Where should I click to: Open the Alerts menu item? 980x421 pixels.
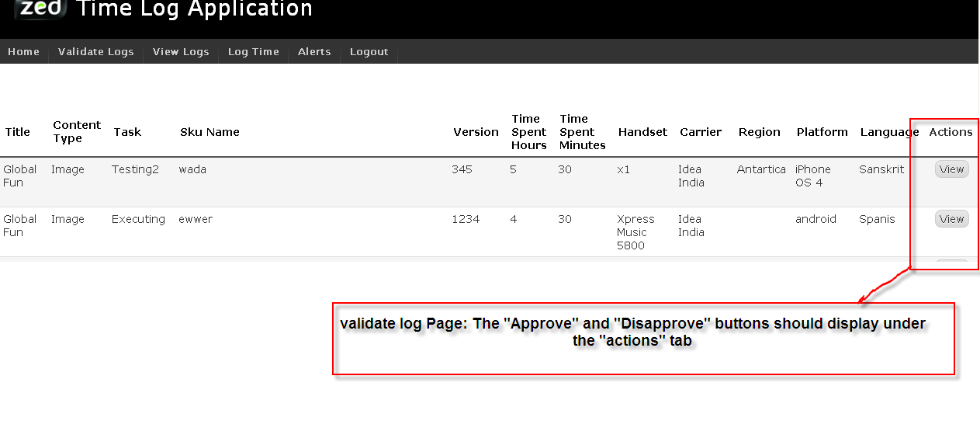[x=314, y=51]
